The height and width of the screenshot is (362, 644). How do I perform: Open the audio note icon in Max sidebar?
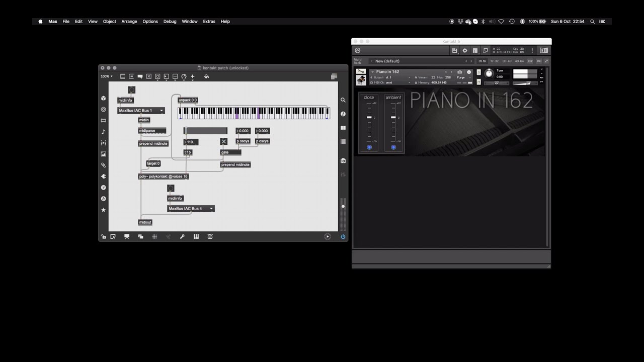[103, 132]
